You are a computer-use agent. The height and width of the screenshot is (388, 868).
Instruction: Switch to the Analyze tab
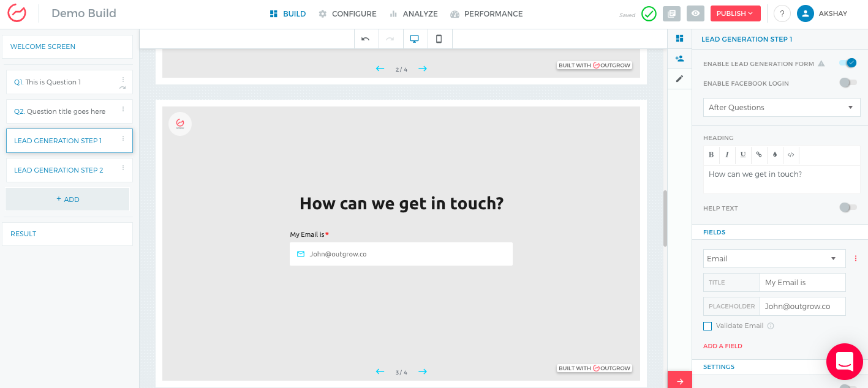(x=413, y=13)
